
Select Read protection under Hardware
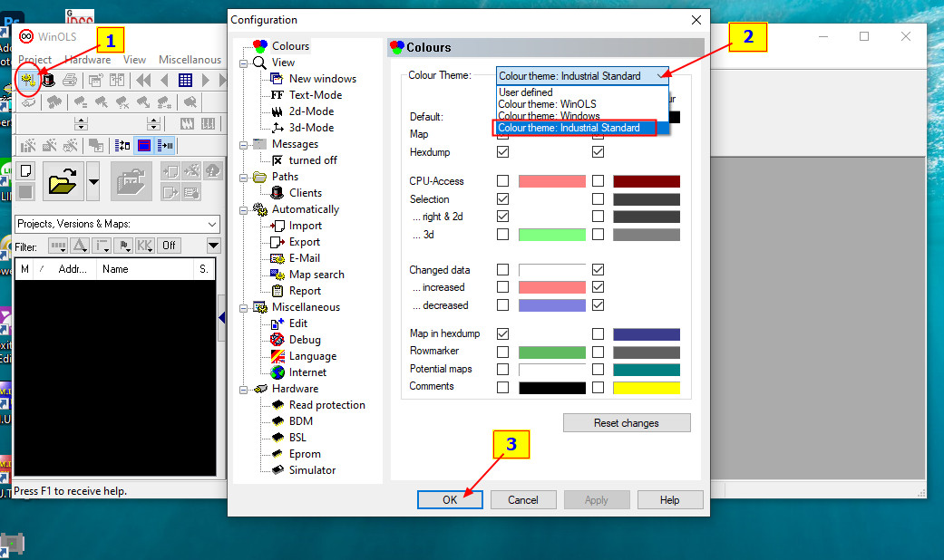click(x=326, y=405)
